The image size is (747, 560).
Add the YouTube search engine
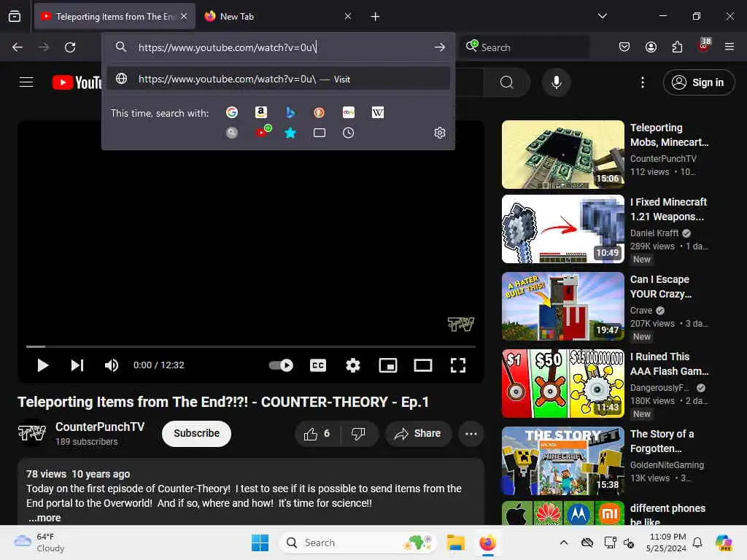pos(263,132)
